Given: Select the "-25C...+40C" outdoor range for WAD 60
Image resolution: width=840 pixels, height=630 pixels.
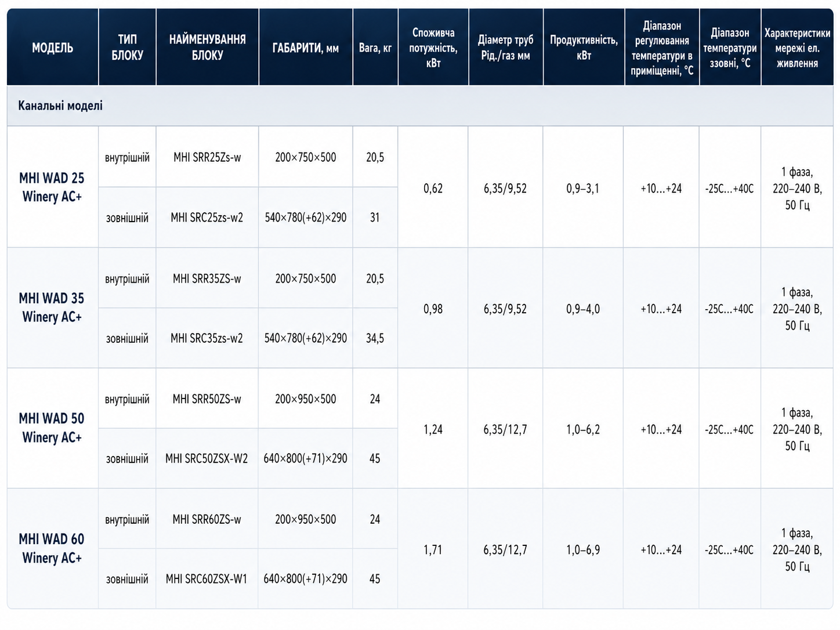Looking at the screenshot, I should pyautogui.click(x=729, y=549).
